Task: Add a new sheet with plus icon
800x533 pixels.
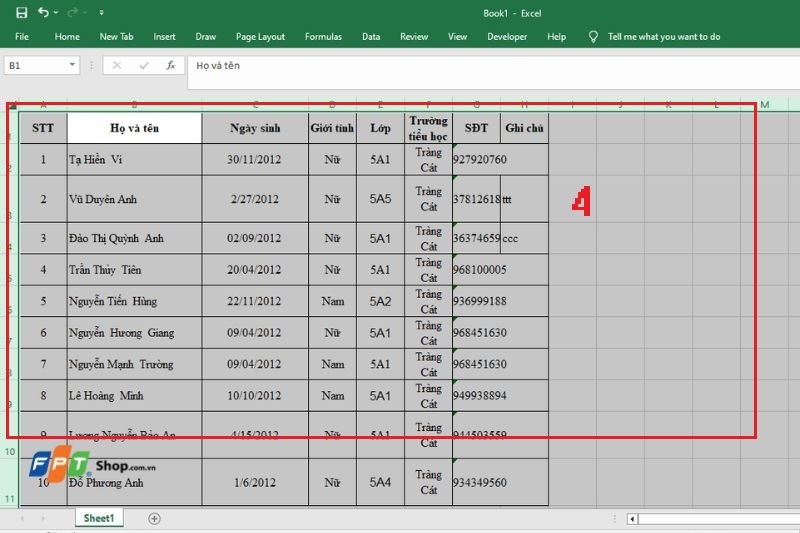Action: tap(154, 519)
